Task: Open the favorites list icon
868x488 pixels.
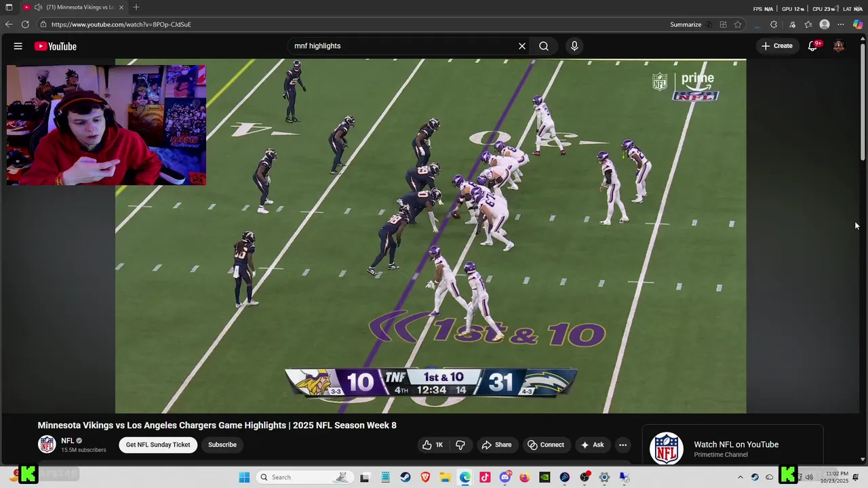Action: pyautogui.click(x=808, y=24)
